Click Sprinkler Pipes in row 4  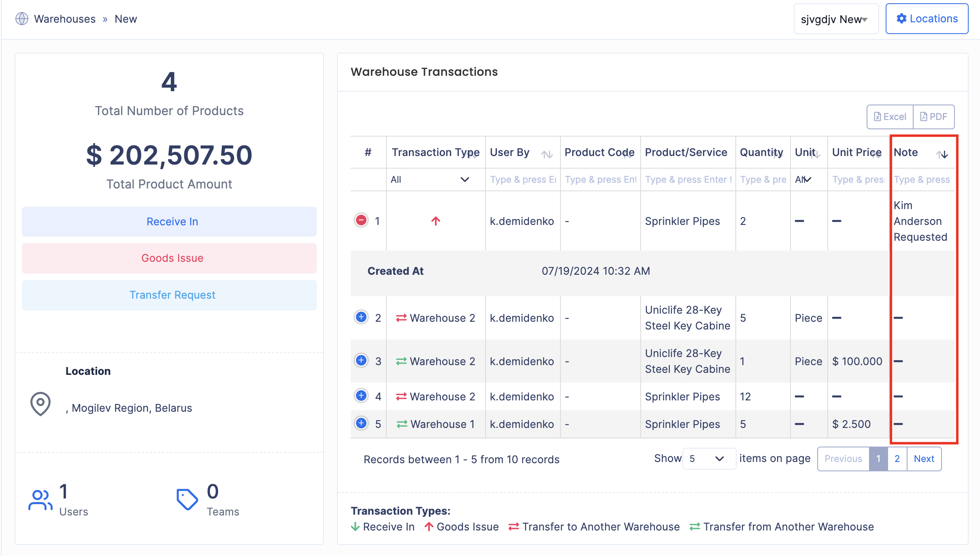pos(682,397)
